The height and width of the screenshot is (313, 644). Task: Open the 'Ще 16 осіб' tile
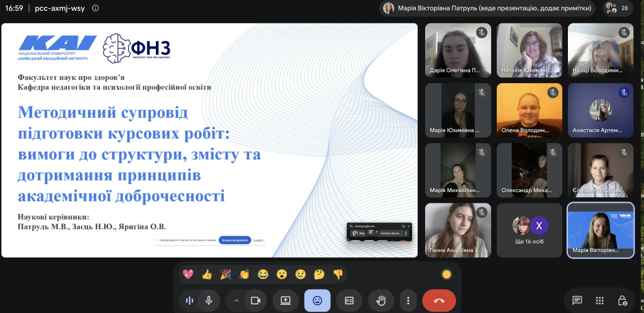click(x=530, y=230)
